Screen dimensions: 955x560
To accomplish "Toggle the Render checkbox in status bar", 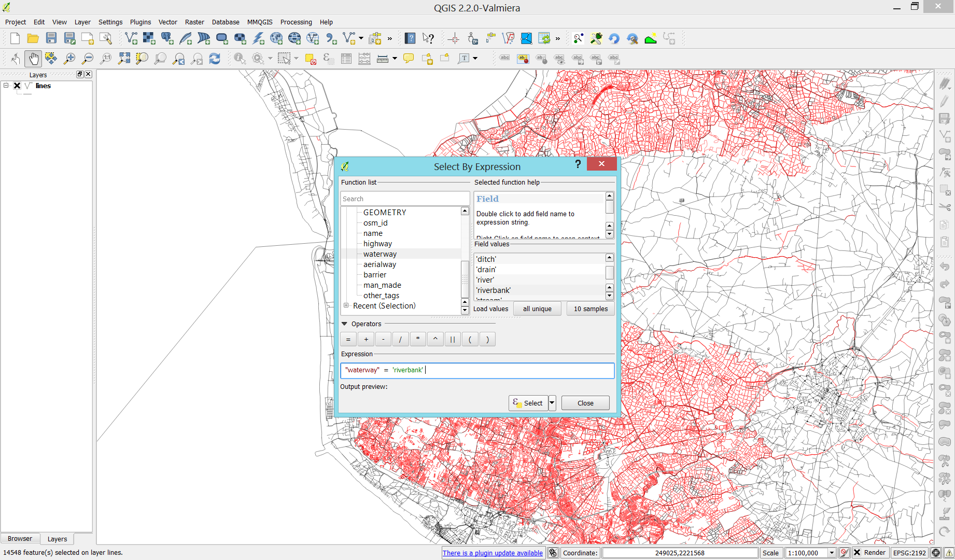I will [857, 553].
